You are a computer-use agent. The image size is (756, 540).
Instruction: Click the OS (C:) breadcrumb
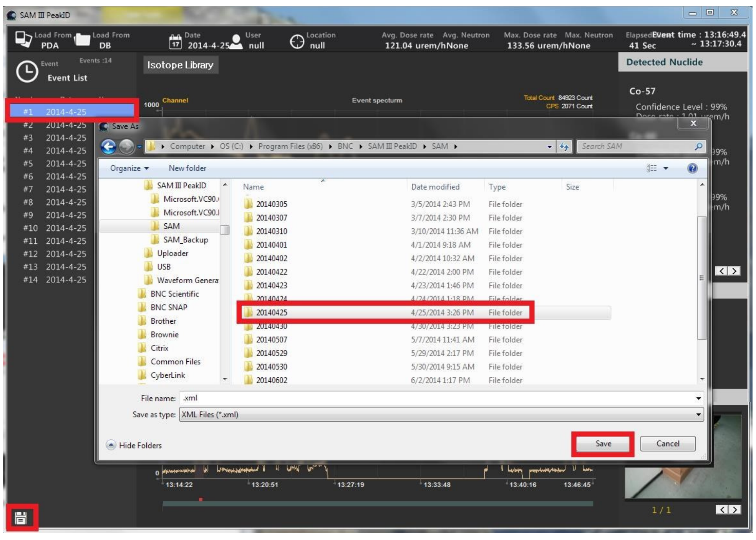[231, 146]
